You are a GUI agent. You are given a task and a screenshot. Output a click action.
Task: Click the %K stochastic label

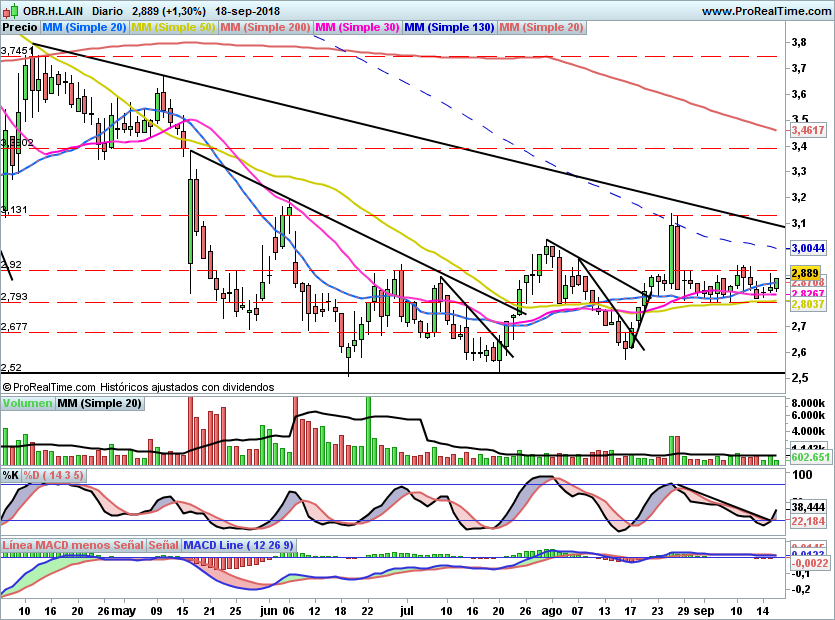11,474
